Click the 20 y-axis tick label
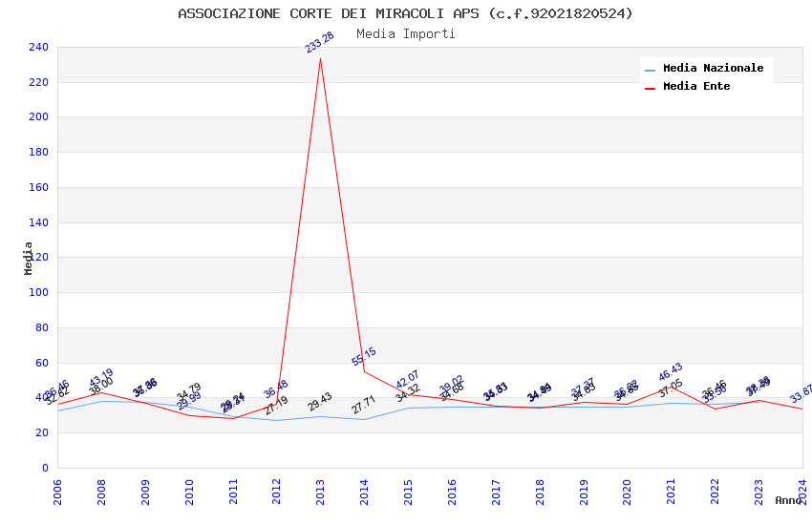Viewport: 812px width, 525px height. coord(42,432)
